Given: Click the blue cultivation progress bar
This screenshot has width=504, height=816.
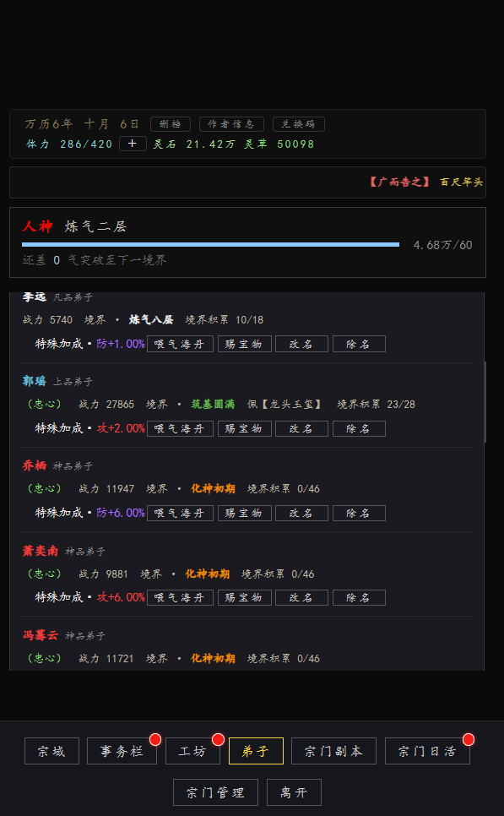Looking at the screenshot, I should 211,244.
